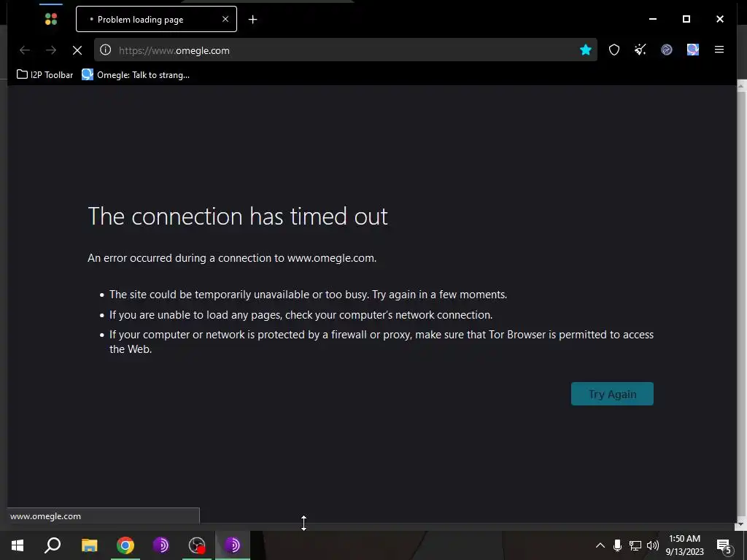Image resolution: width=747 pixels, height=560 pixels.
Task: Open Google Chrome from taskbar
Action: pos(125,545)
